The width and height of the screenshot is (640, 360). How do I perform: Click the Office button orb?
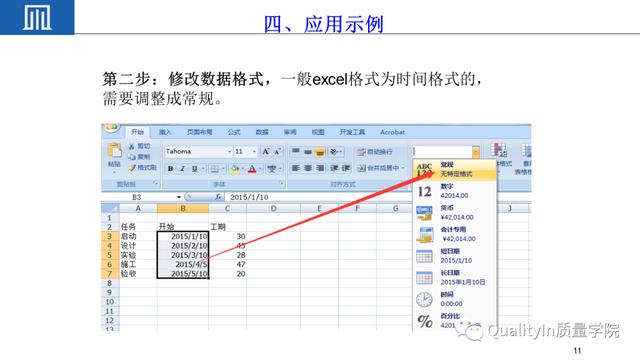coord(111,127)
